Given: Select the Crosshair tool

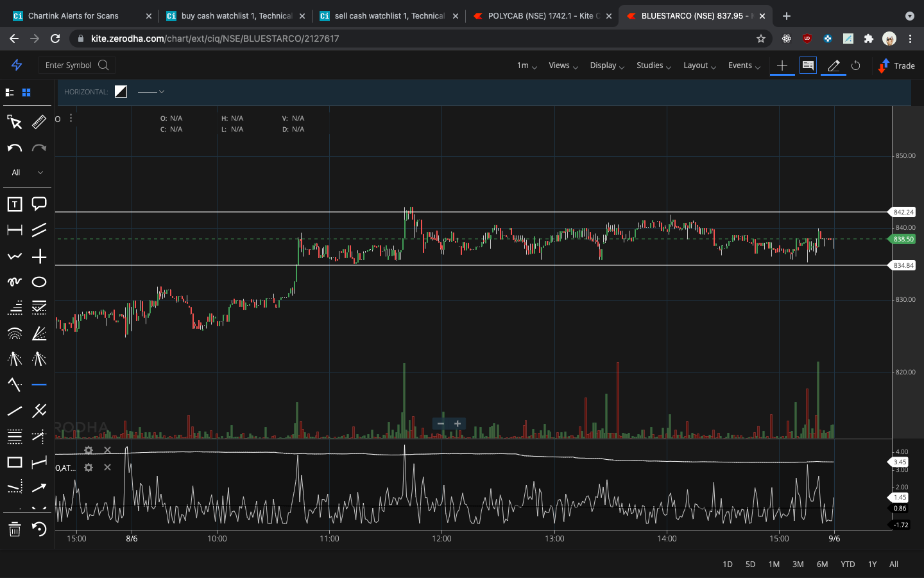Looking at the screenshot, I should click(39, 256).
